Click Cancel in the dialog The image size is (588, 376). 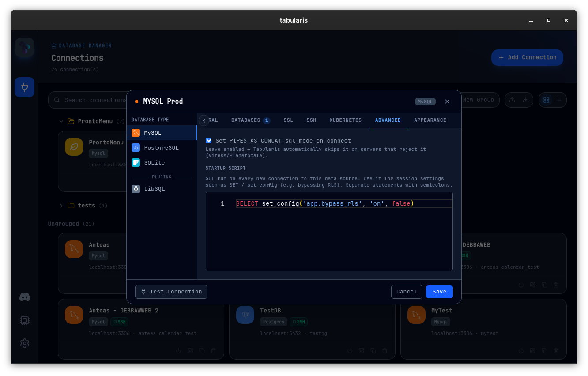[x=407, y=292]
